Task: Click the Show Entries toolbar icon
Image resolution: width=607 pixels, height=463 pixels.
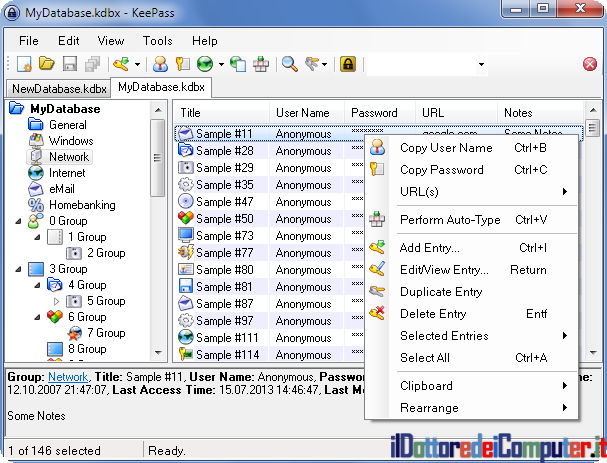Action: click(312, 63)
